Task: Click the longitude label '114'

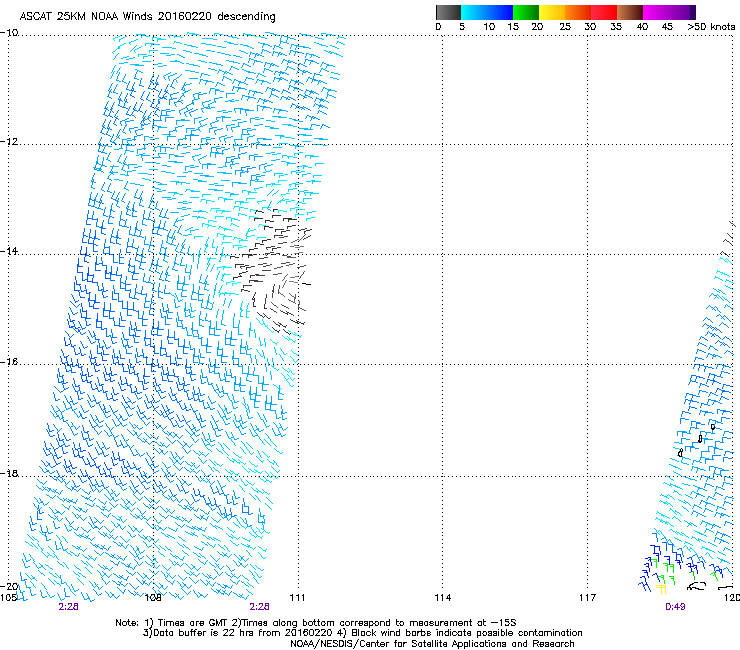Action: (x=443, y=598)
